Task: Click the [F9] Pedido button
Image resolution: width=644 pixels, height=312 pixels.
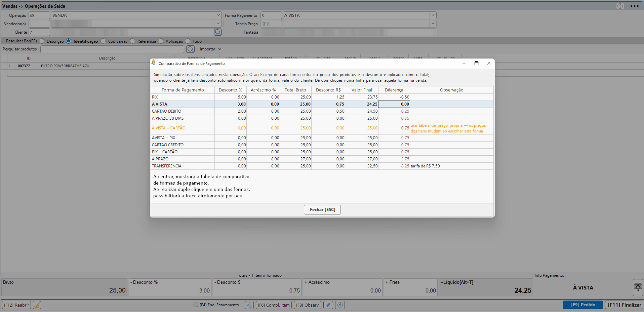Action: point(583,305)
